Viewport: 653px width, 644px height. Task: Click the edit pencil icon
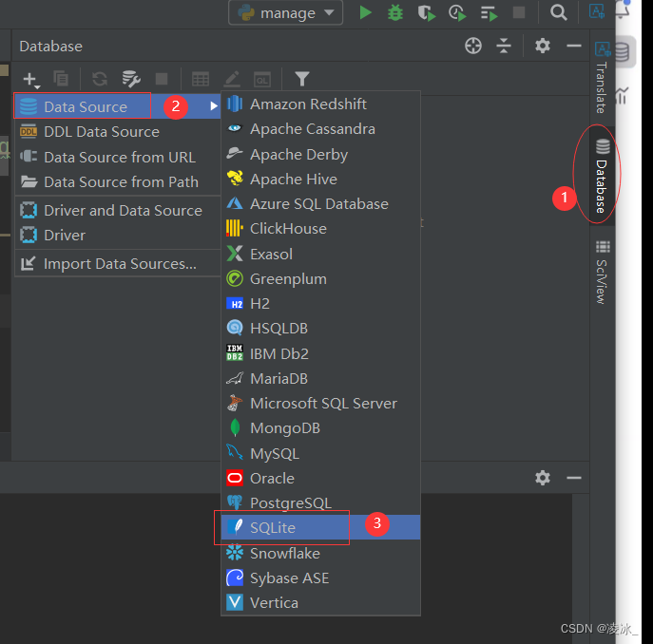[232, 79]
